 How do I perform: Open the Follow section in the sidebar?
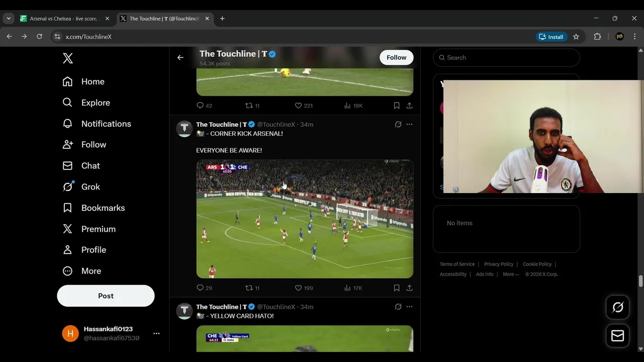(x=84, y=145)
